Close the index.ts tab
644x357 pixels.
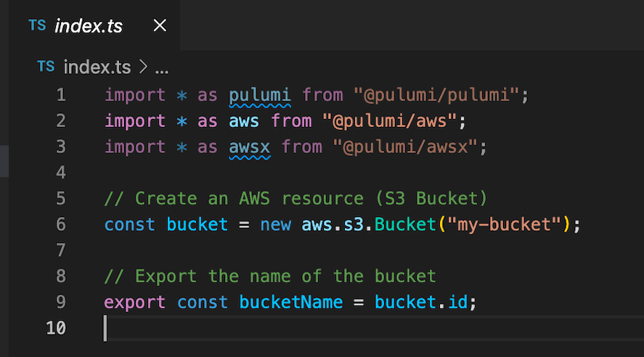160,25
